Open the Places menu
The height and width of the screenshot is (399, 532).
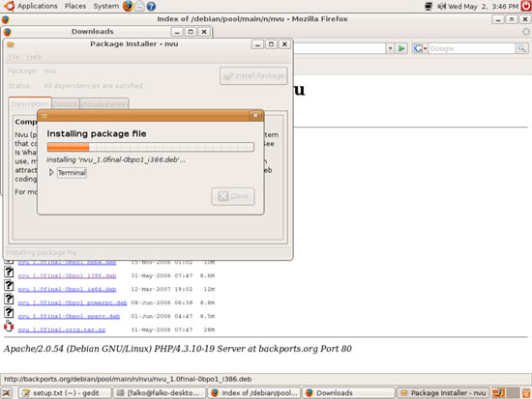click(x=75, y=6)
